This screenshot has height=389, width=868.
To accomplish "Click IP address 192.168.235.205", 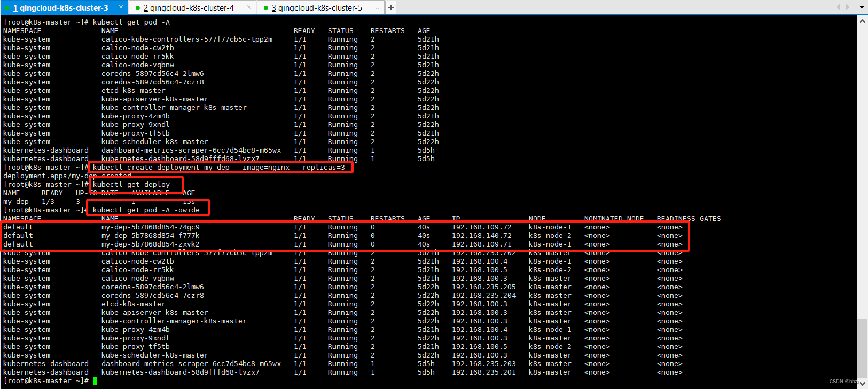I will (484, 287).
